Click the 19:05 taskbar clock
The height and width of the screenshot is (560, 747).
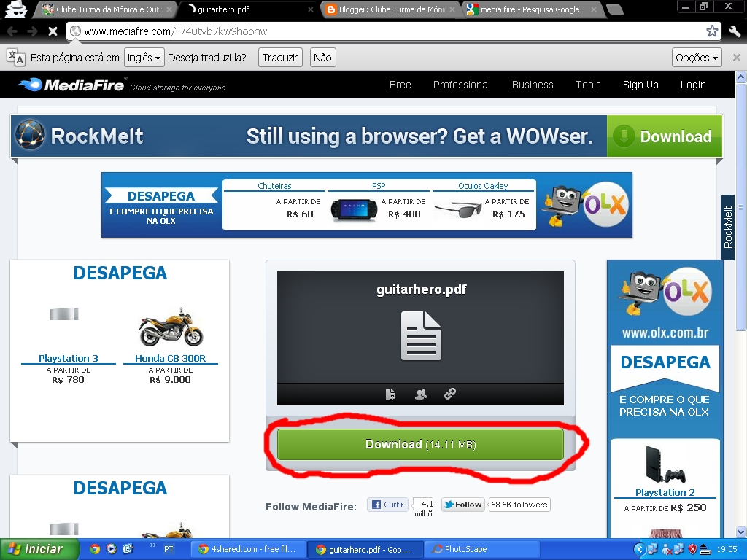[727, 550]
